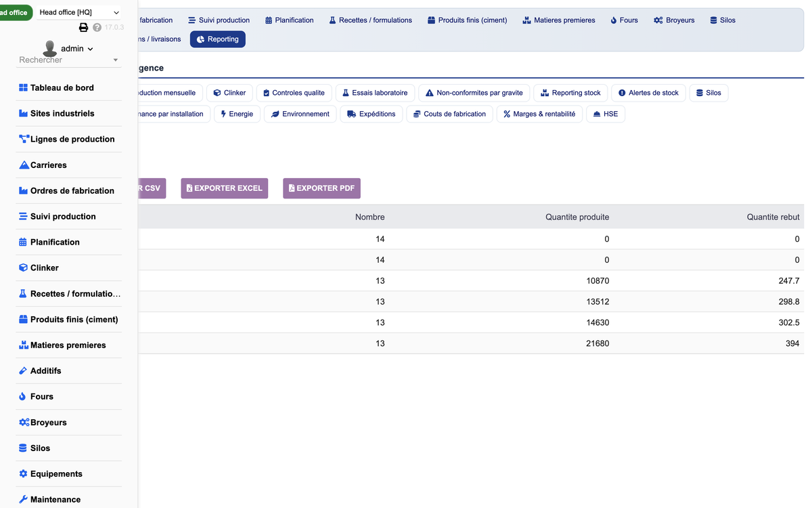Click the EXPORTER EXCEL button
This screenshot has width=812, height=508.
[x=225, y=188]
